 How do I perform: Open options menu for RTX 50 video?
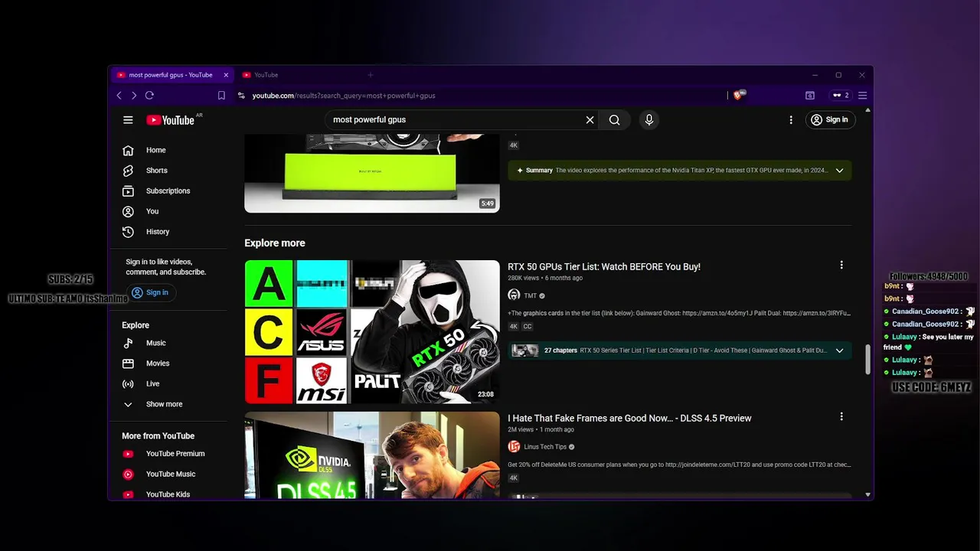pyautogui.click(x=841, y=265)
